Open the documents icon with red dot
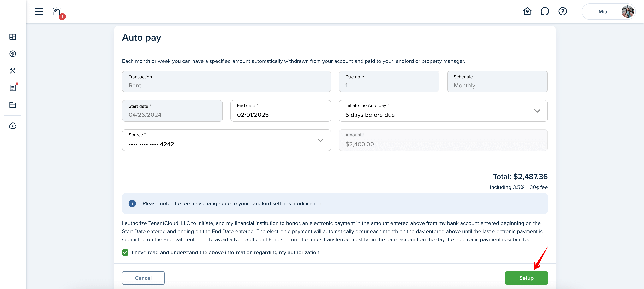Screen dimensions: 644x289 click(13, 87)
